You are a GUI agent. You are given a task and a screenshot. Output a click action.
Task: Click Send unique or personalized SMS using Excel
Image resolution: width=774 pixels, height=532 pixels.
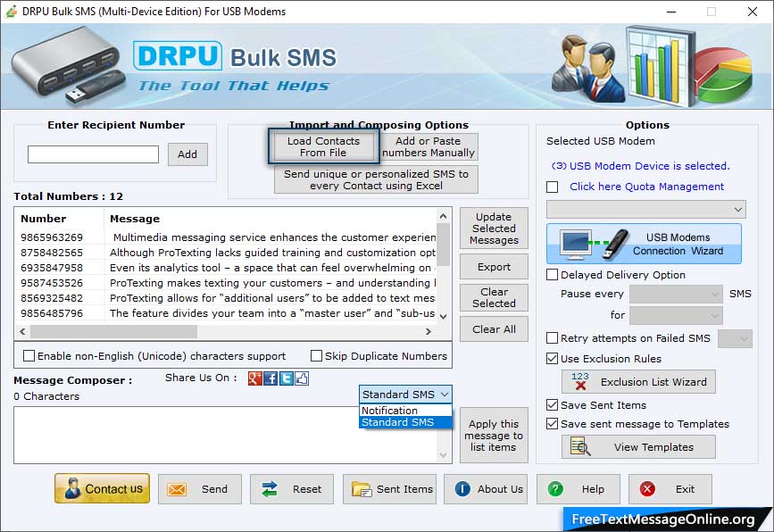[376, 179]
